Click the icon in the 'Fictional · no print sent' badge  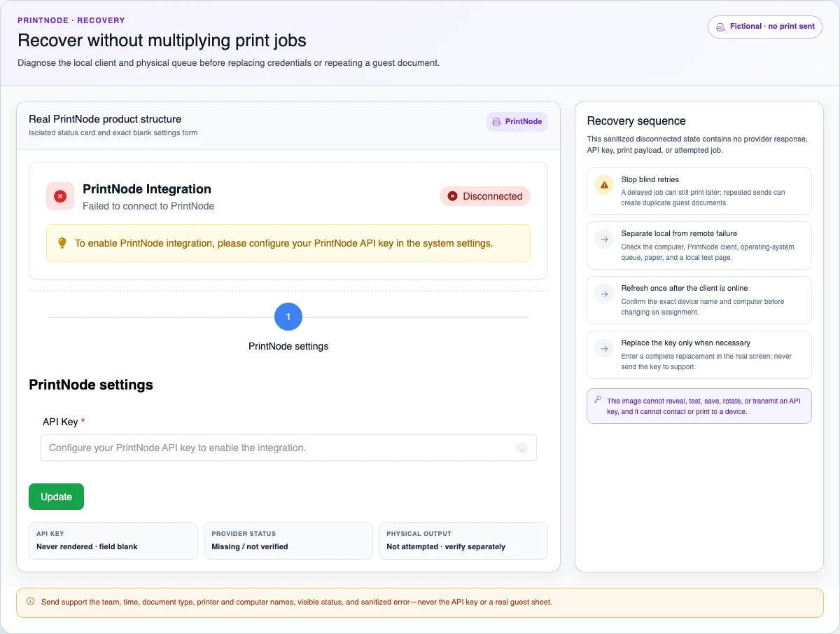720,27
